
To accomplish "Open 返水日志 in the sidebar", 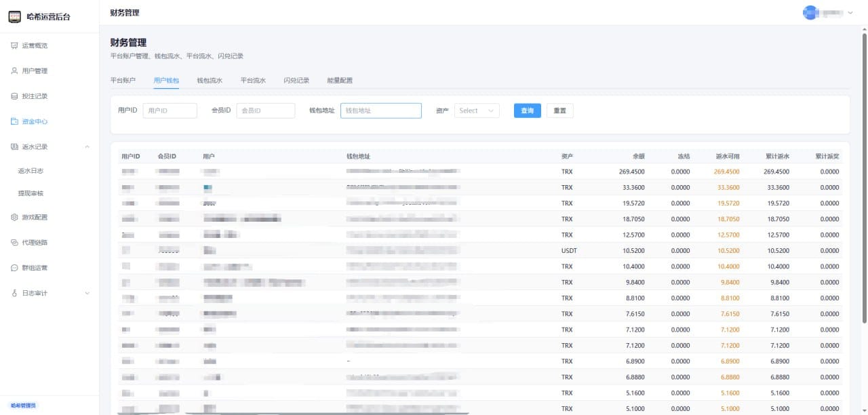I will pos(31,171).
